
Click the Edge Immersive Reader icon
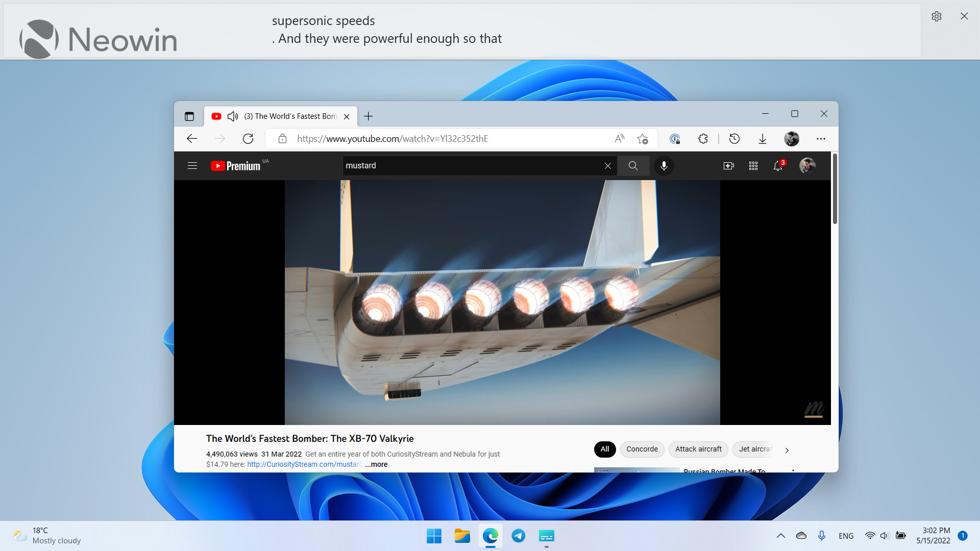pyautogui.click(x=621, y=139)
